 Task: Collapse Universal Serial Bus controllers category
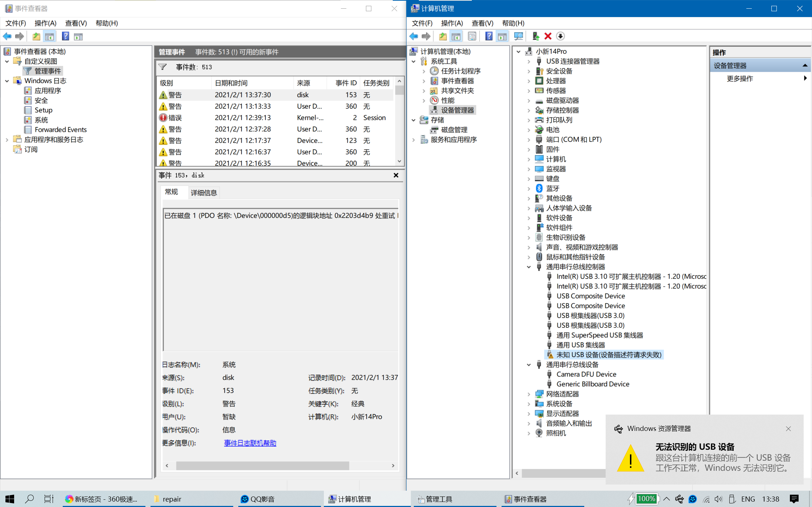529,267
